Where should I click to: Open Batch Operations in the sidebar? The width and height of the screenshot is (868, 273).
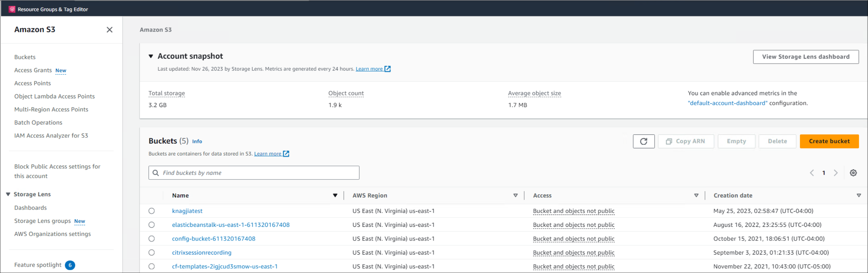(x=38, y=122)
